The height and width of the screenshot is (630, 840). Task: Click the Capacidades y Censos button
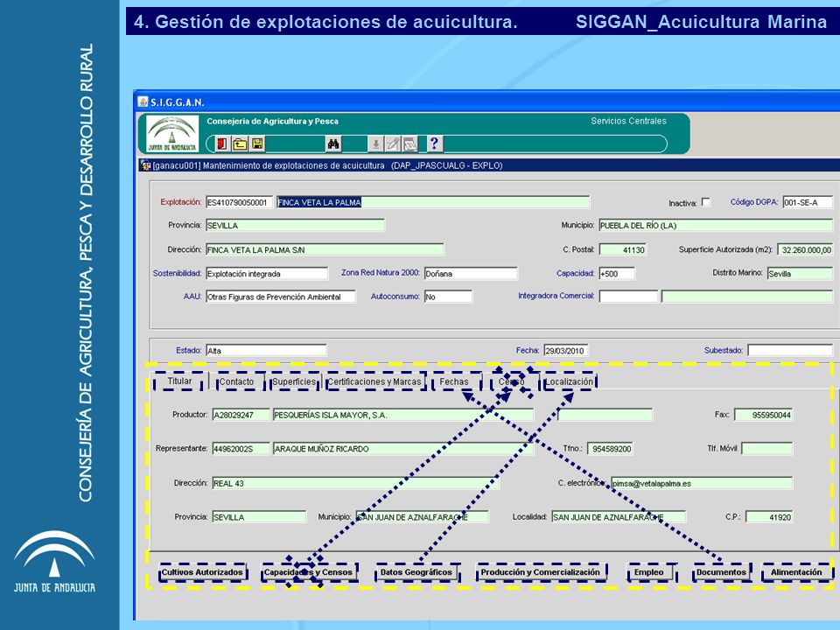pos(308,572)
